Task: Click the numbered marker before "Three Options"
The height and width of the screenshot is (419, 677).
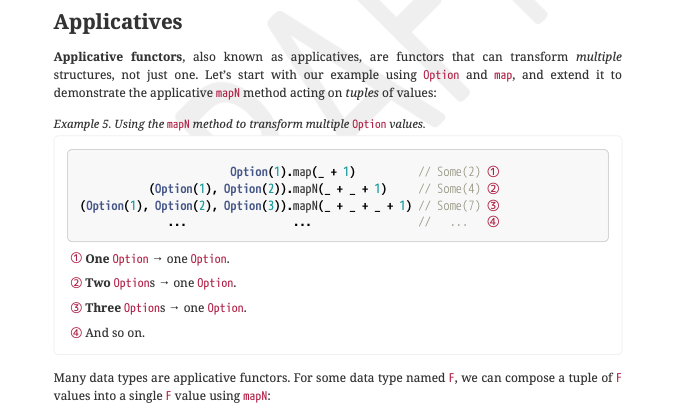Action: tap(76, 308)
